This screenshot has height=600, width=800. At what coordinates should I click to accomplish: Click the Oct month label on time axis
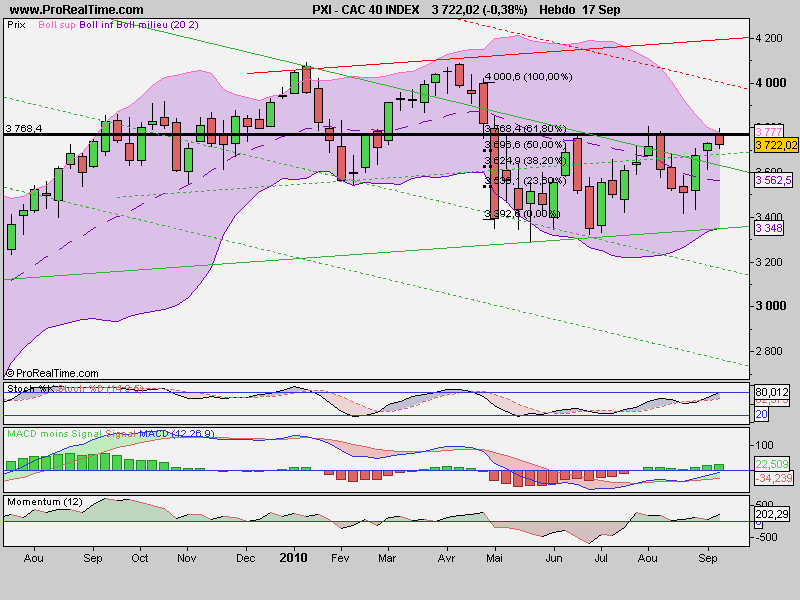pos(139,558)
